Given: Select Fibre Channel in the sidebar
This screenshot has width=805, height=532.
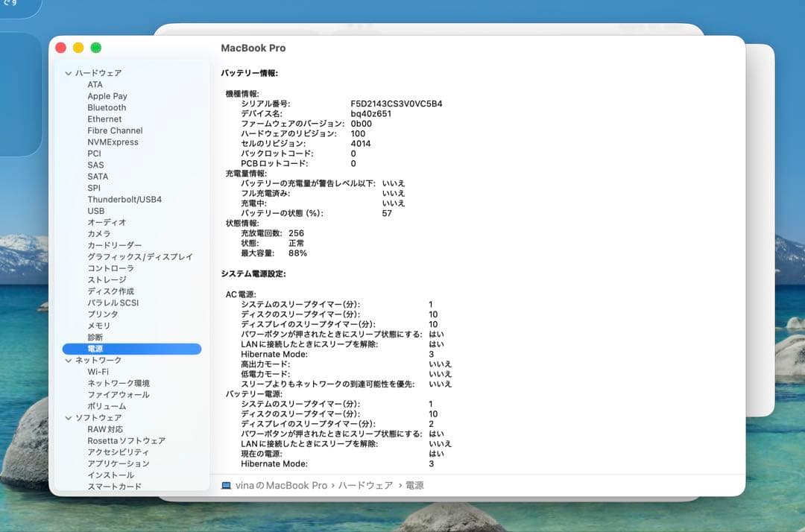Looking at the screenshot, I should 115,131.
